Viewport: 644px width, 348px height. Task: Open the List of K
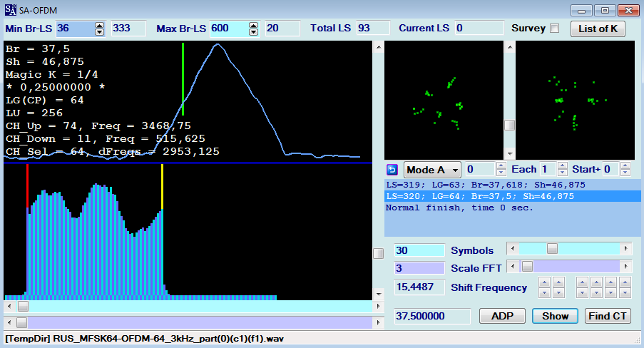[x=598, y=29]
